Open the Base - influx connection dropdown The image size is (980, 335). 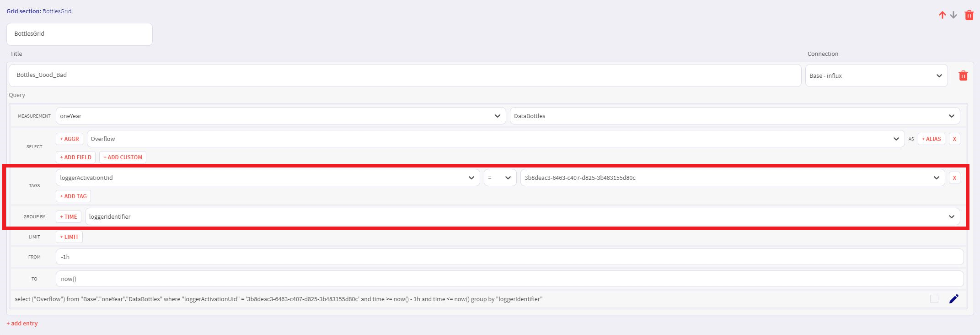click(x=876, y=76)
